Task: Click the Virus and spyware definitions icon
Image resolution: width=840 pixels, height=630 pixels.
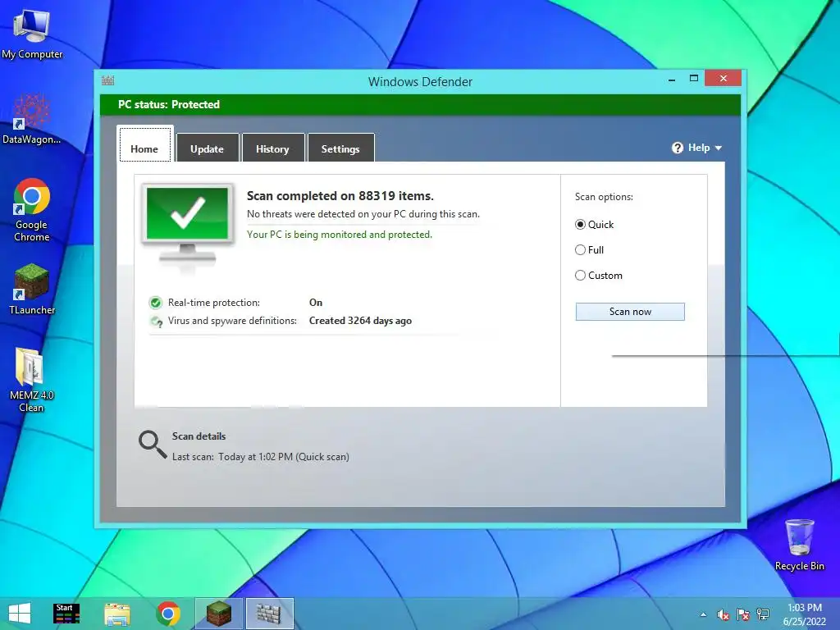Action: 156,321
